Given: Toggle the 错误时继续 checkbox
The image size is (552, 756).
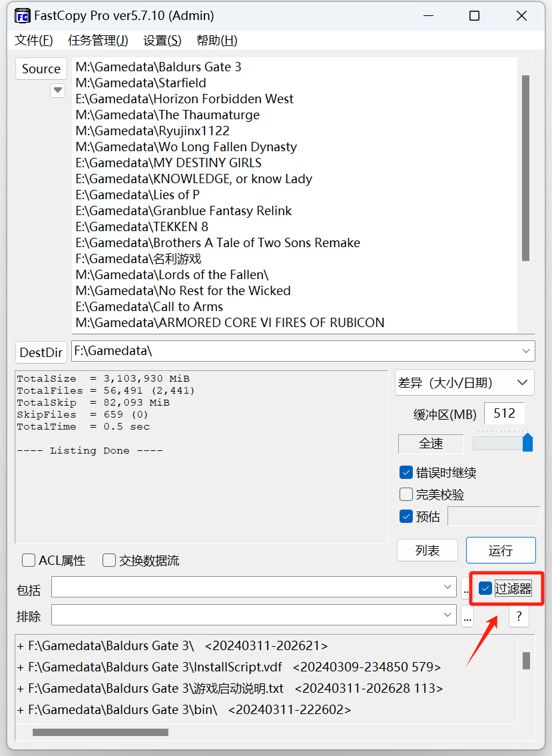Looking at the screenshot, I should (x=406, y=472).
